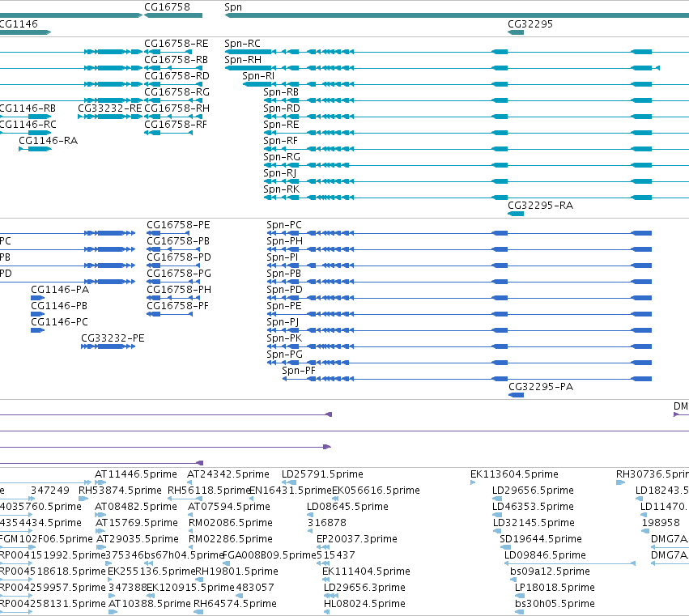Select protein CG16758-PH
Viewport: 689px width, 616px height.
[178, 290]
